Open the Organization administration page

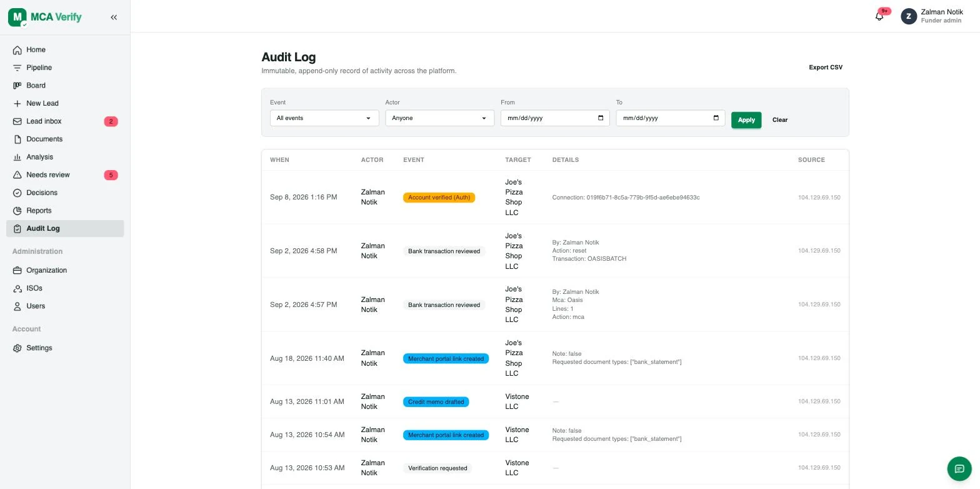(x=65, y=271)
